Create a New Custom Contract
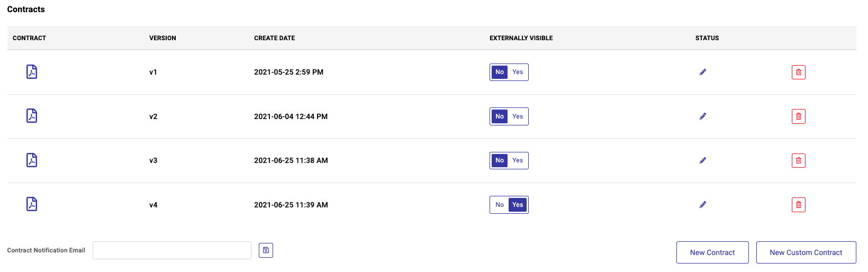 [806, 252]
